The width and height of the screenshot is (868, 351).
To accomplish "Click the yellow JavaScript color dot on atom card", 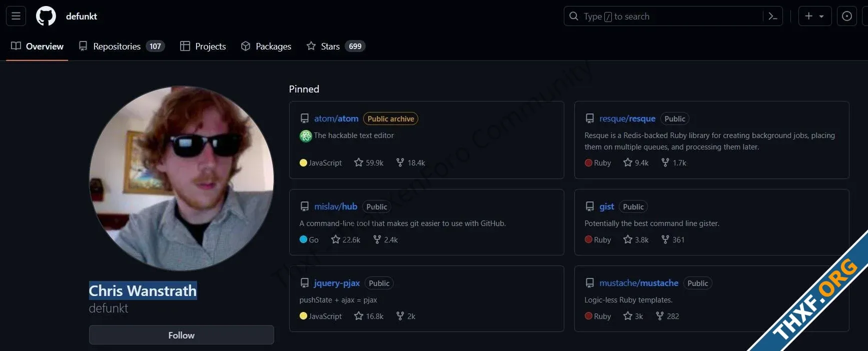I will 303,162.
